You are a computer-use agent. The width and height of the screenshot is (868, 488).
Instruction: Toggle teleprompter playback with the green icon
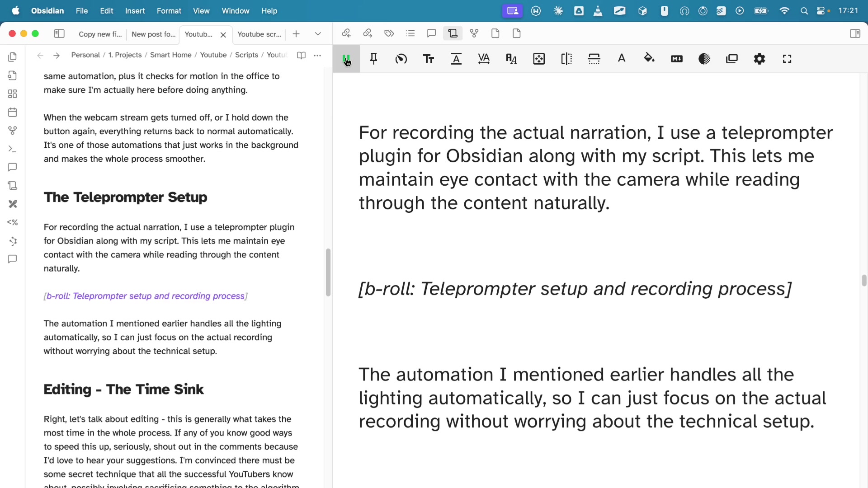pos(347,59)
